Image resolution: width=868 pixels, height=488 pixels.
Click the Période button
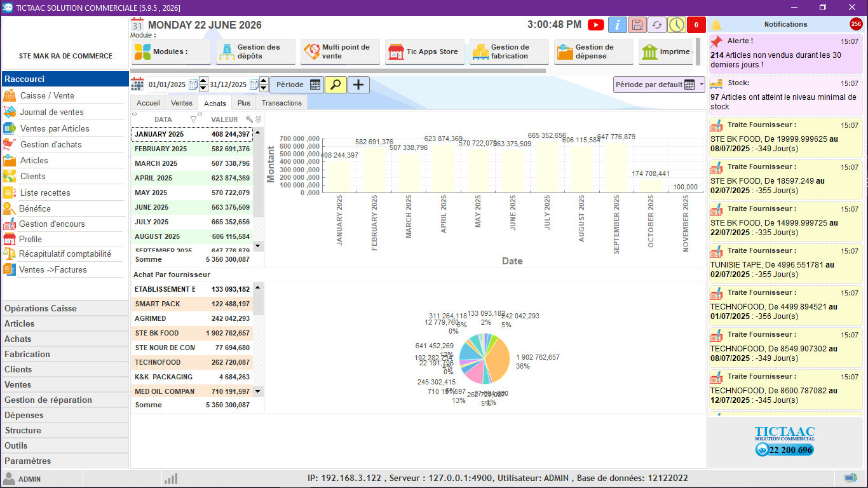297,85
